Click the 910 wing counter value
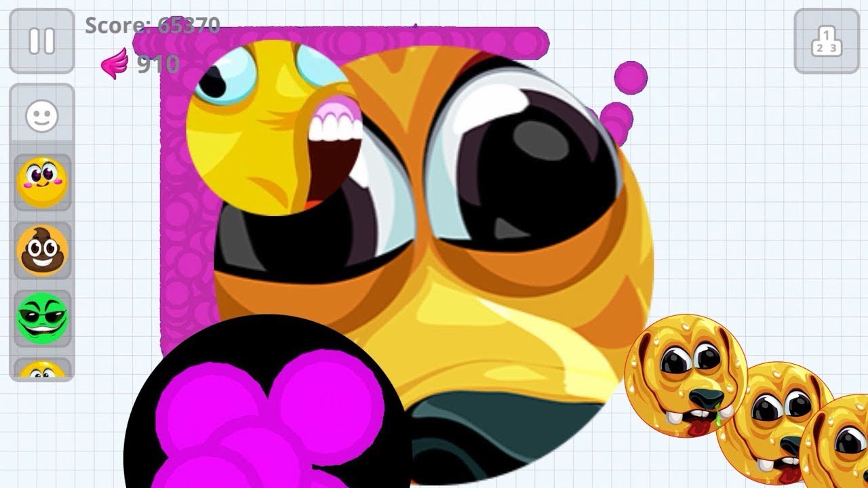 click(x=158, y=64)
